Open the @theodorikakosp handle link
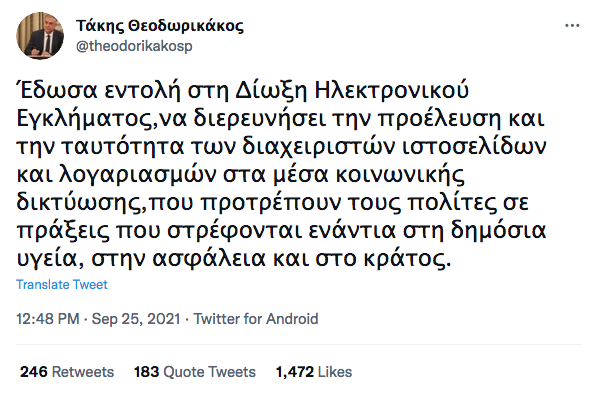The image size is (598, 397). (x=134, y=46)
